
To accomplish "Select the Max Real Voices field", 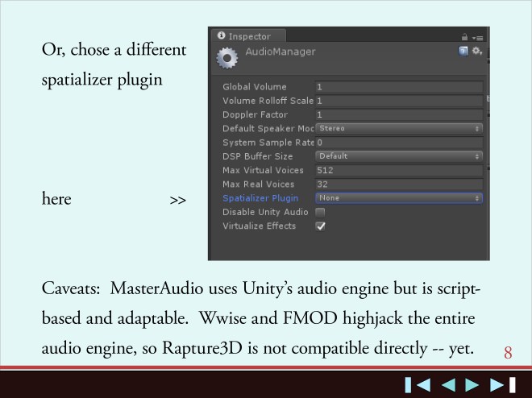I will [399, 184].
